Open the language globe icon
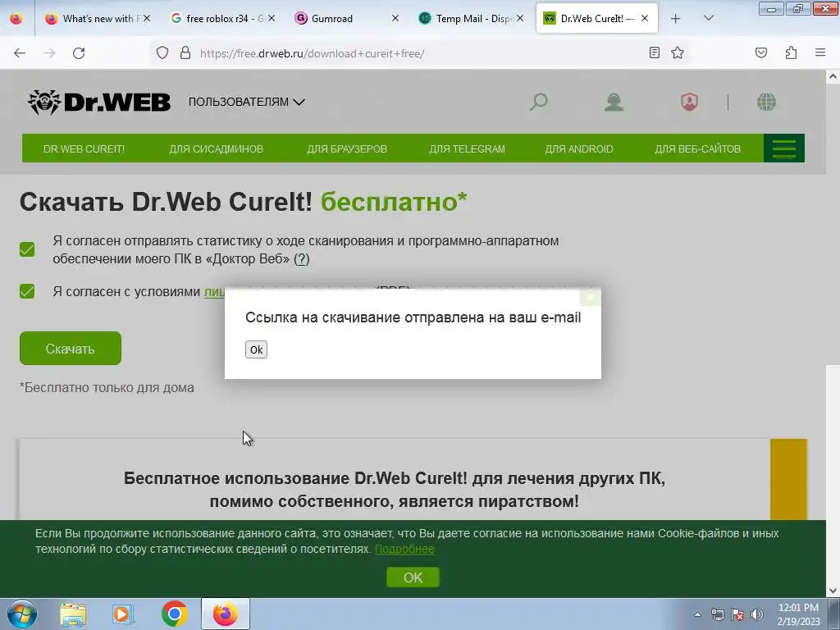The image size is (840, 630). (x=766, y=102)
